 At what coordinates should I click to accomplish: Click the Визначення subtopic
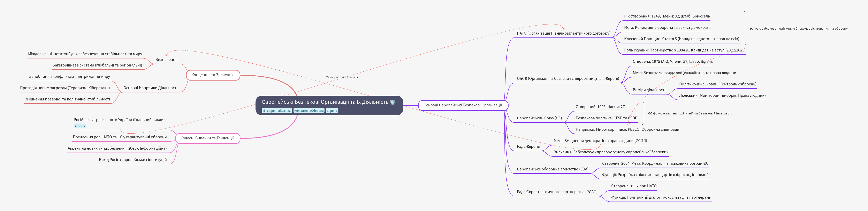pos(166,60)
